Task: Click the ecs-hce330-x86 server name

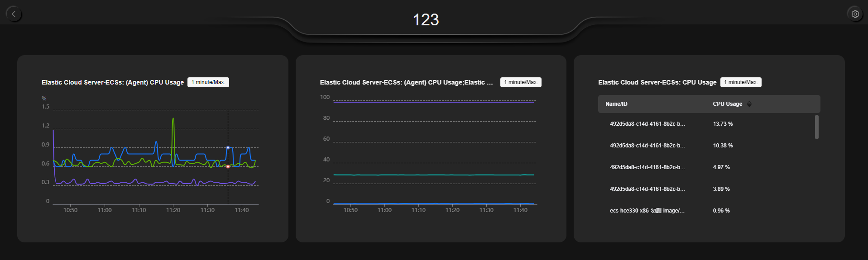Action: click(647, 211)
